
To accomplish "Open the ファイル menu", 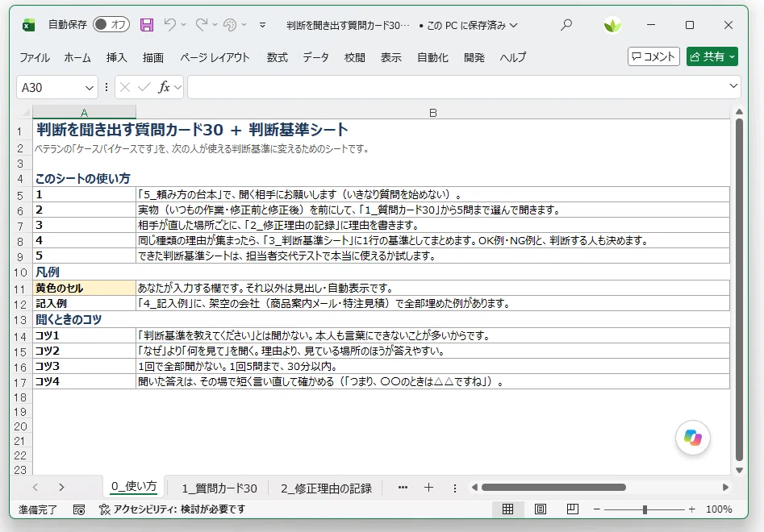I will [35, 57].
